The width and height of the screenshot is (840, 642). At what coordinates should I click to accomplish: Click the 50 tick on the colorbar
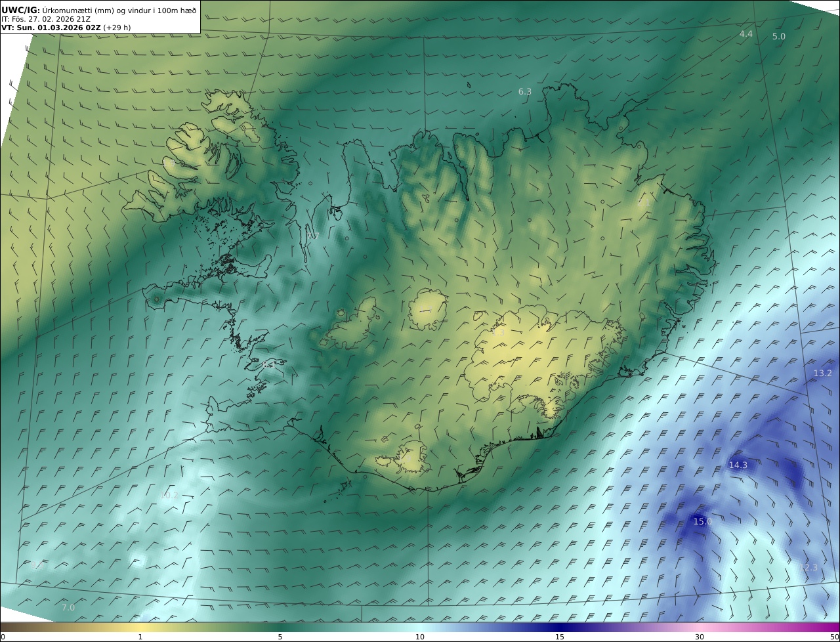click(834, 637)
